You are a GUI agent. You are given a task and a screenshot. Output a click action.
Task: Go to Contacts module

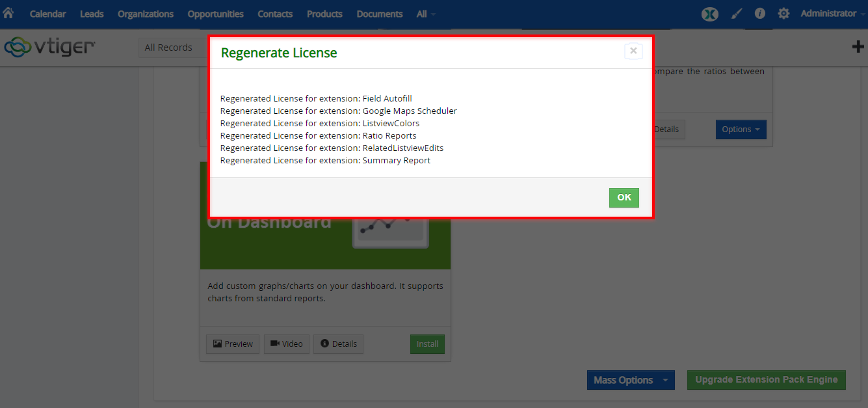(x=275, y=14)
